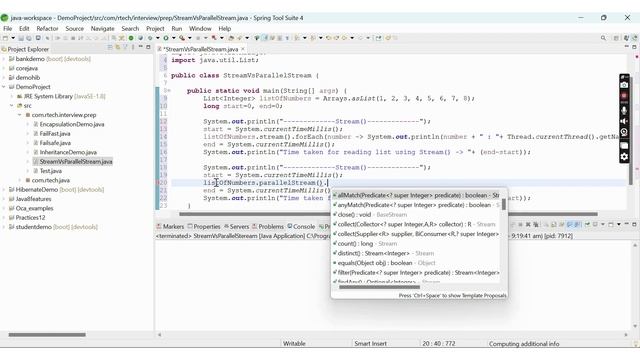Toggle the Scroll Lock console icon
Viewport: 640px width, 360px height.
point(553,224)
